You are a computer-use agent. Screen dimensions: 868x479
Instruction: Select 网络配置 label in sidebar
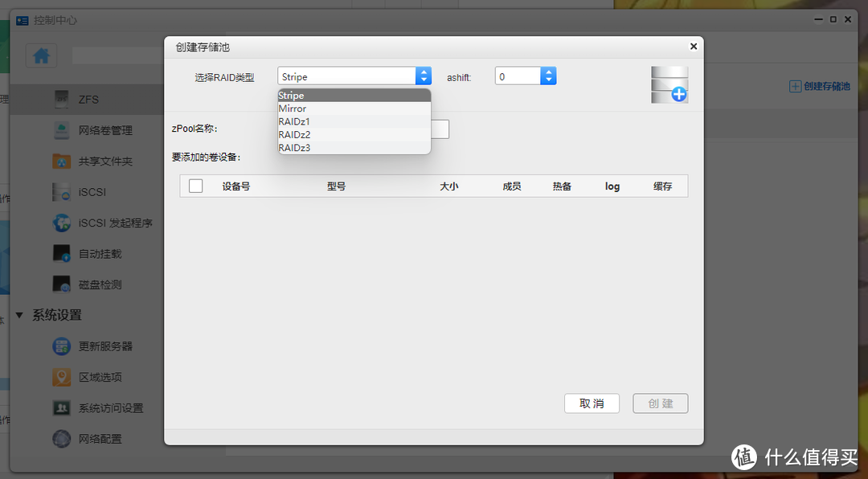click(100, 439)
